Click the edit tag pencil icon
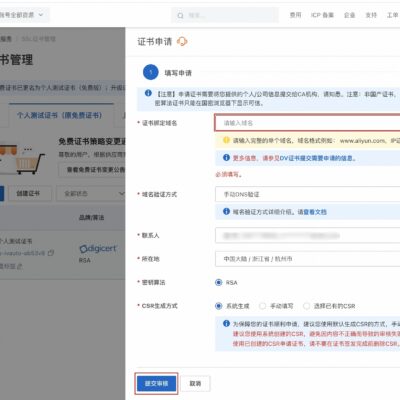 20,266
